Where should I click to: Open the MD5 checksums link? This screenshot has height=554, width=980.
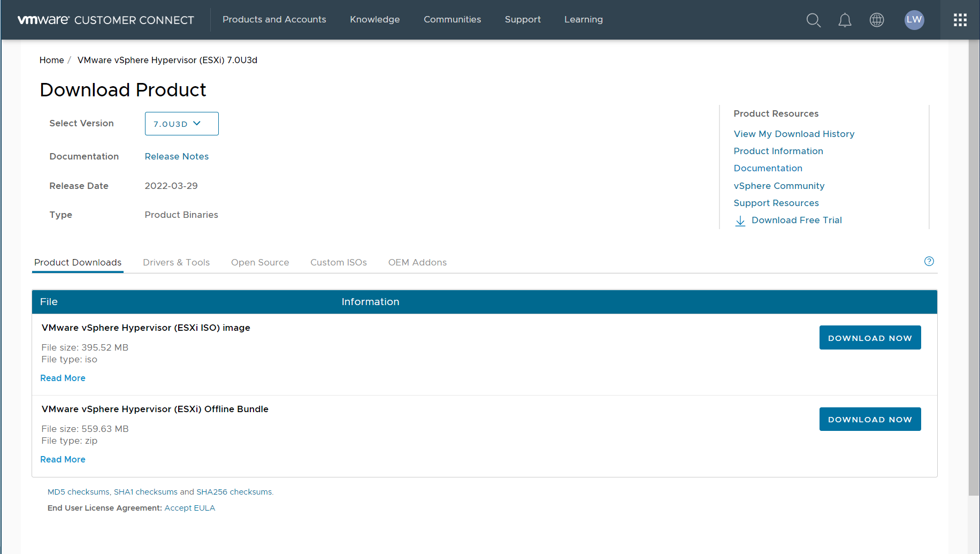tap(79, 492)
